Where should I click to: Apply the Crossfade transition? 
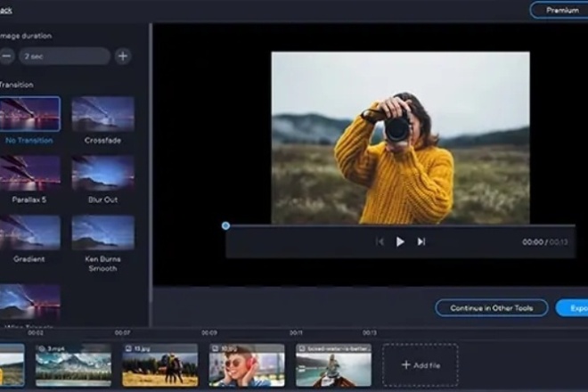click(x=102, y=115)
